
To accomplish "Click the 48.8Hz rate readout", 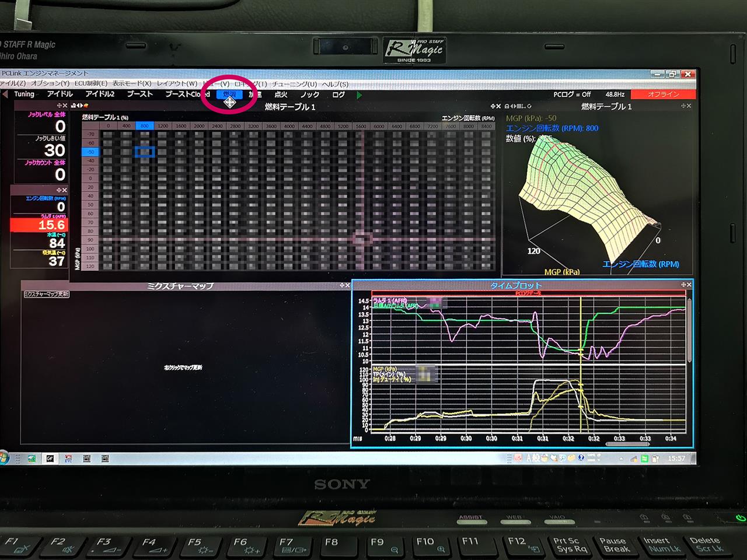I will pyautogui.click(x=615, y=94).
